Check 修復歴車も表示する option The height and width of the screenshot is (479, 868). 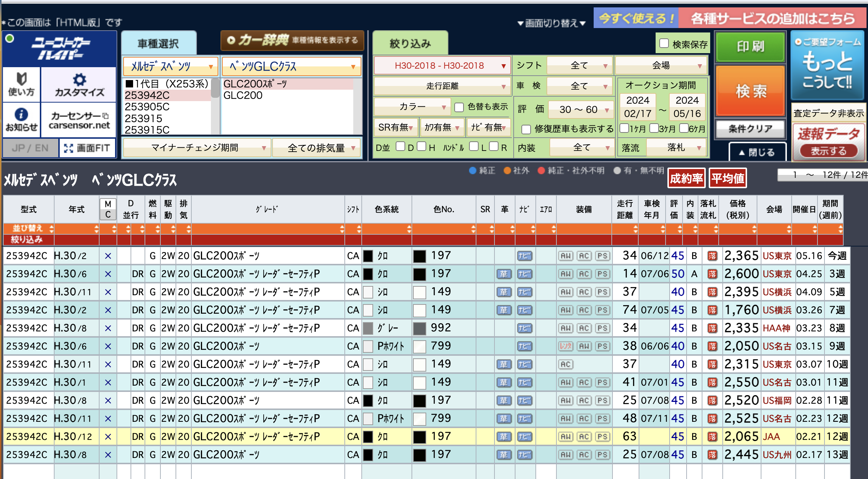pyautogui.click(x=526, y=129)
